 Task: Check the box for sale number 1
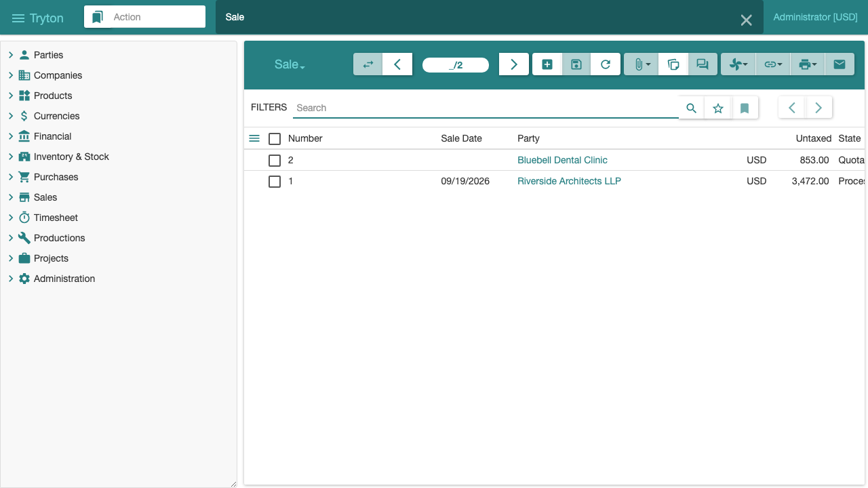point(275,182)
